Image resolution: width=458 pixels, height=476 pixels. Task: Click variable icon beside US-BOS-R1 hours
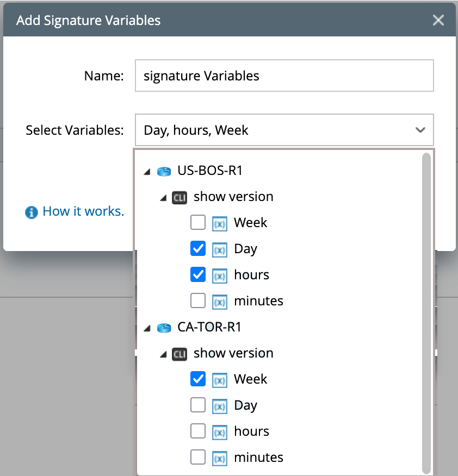point(219,275)
